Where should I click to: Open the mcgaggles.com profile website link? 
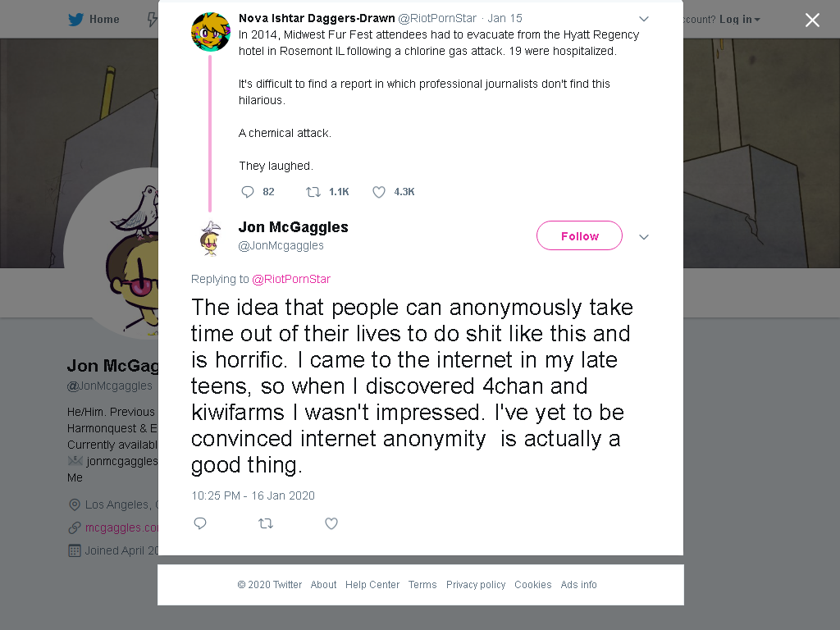(121, 527)
